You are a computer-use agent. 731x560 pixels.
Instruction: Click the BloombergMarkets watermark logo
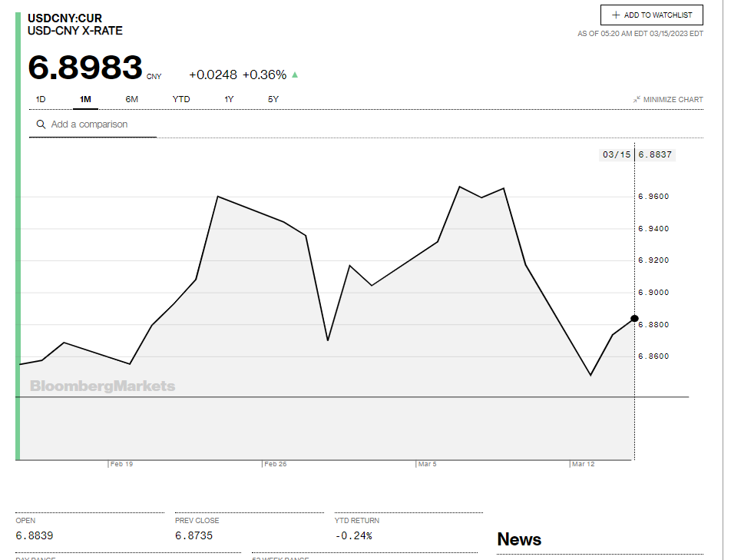click(102, 386)
